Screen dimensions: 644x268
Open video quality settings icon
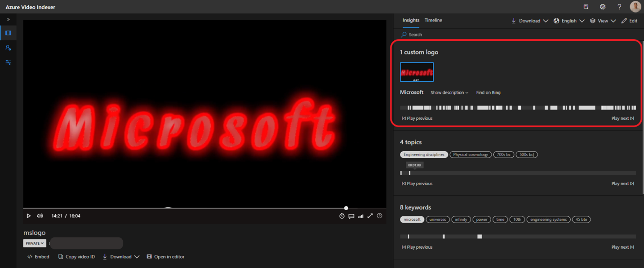pyautogui.click(x=361, y=216)
